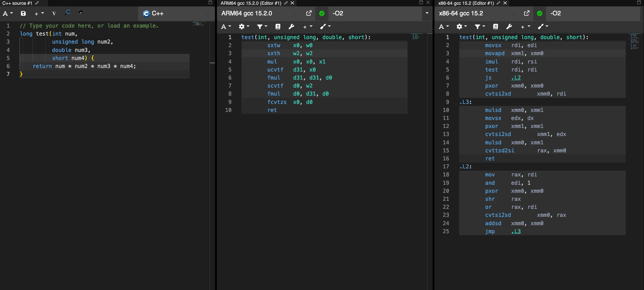Save the C++ source file

coord(23,13)
